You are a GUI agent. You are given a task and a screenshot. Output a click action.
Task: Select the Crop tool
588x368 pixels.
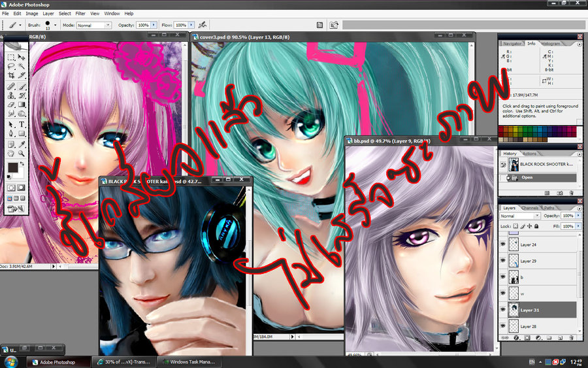click(11, 75)
